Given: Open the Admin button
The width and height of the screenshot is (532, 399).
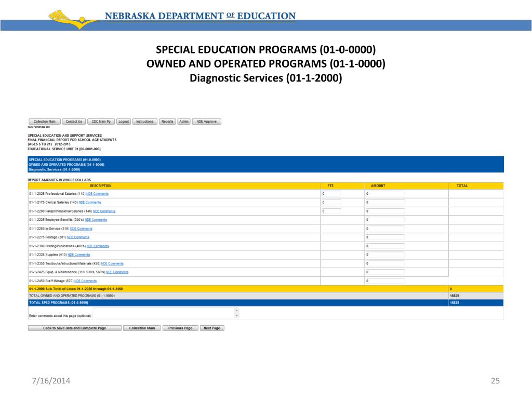Looking at the screenshot, I should click(x=184, y=122).
